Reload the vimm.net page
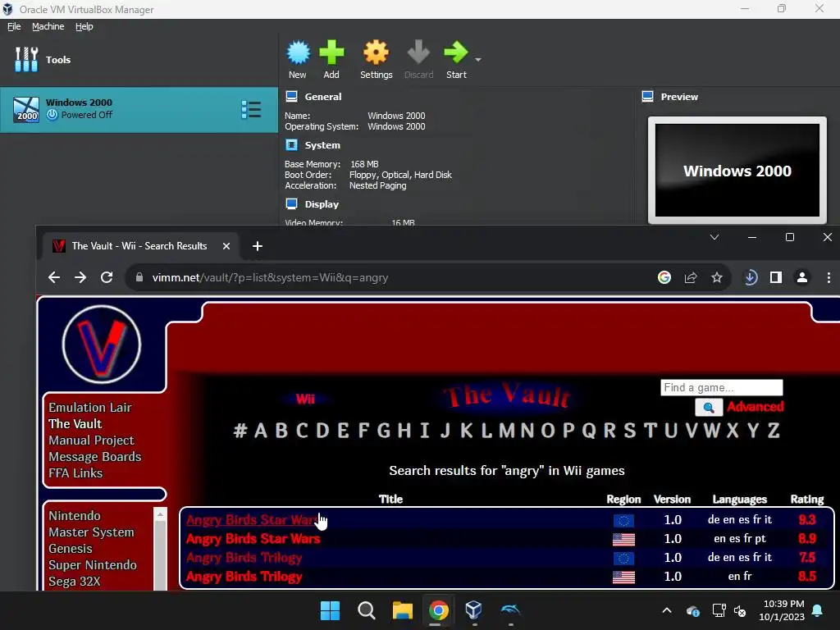This screenshot has width=840, height=630. [x=107, y=277]
